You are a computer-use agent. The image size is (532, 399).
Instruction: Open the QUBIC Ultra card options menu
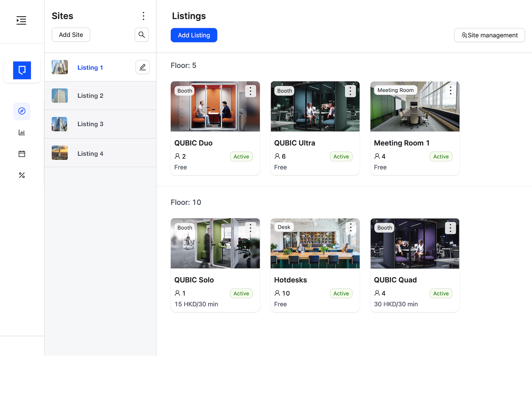350,91
